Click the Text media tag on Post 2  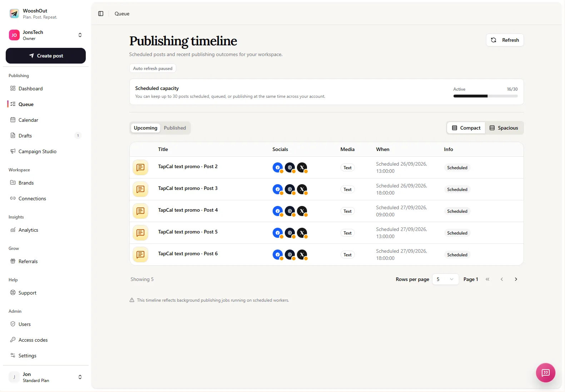(347, 167)
